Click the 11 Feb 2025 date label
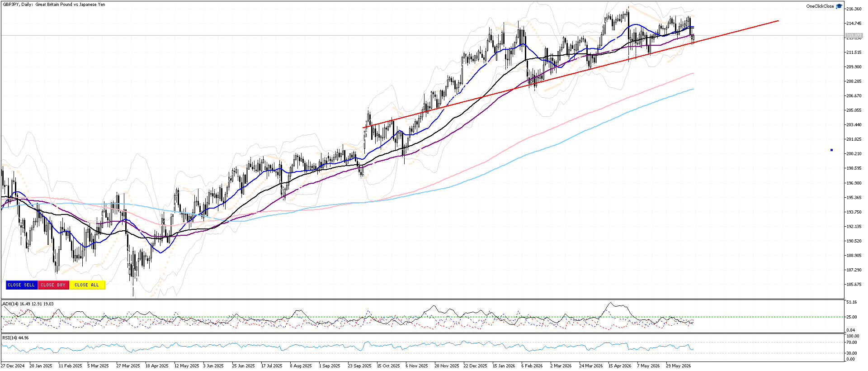 pyautogui.click(x=71, y=366)
